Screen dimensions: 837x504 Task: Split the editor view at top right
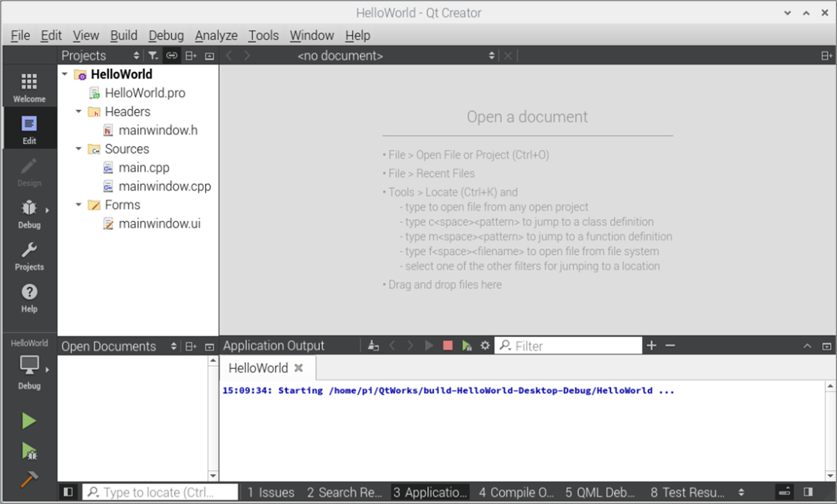click(827, 56)
